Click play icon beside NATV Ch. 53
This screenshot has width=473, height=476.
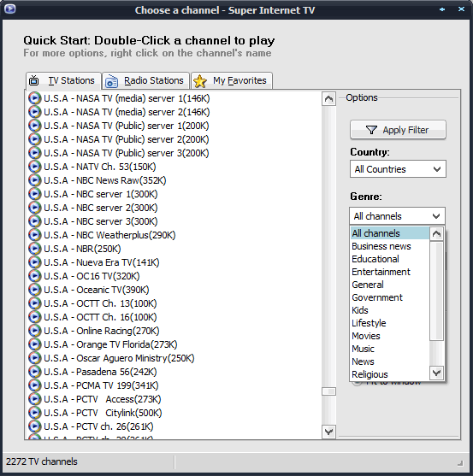click(x=34, y=167)
